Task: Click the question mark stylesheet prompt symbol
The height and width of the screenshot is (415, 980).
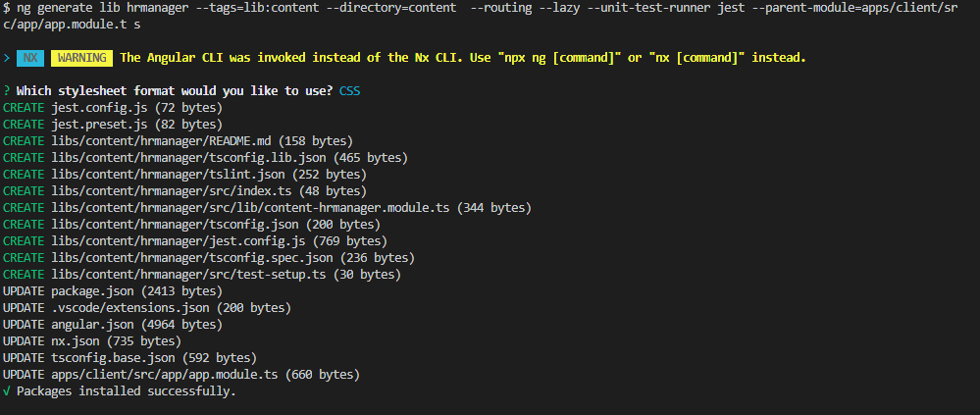Action: [7, 91]
